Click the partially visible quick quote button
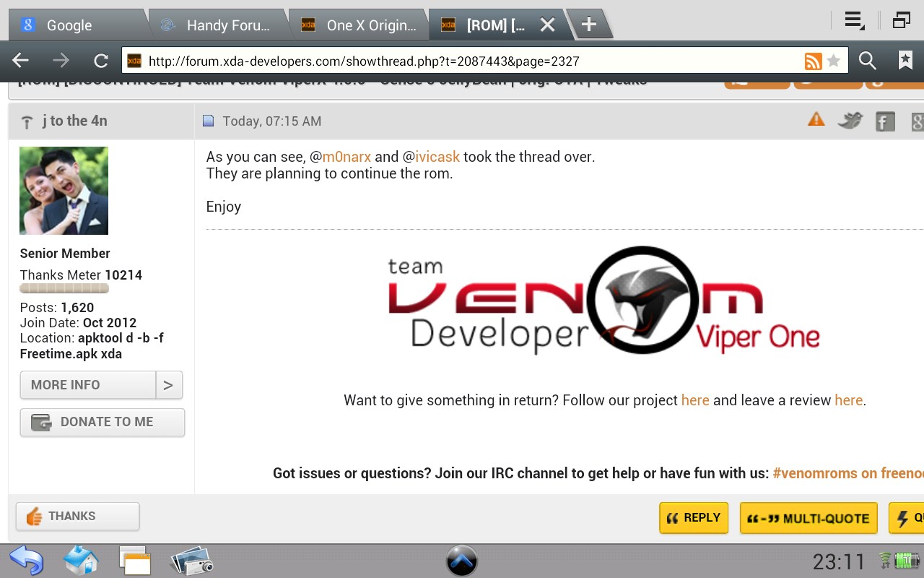 point(907,518)
